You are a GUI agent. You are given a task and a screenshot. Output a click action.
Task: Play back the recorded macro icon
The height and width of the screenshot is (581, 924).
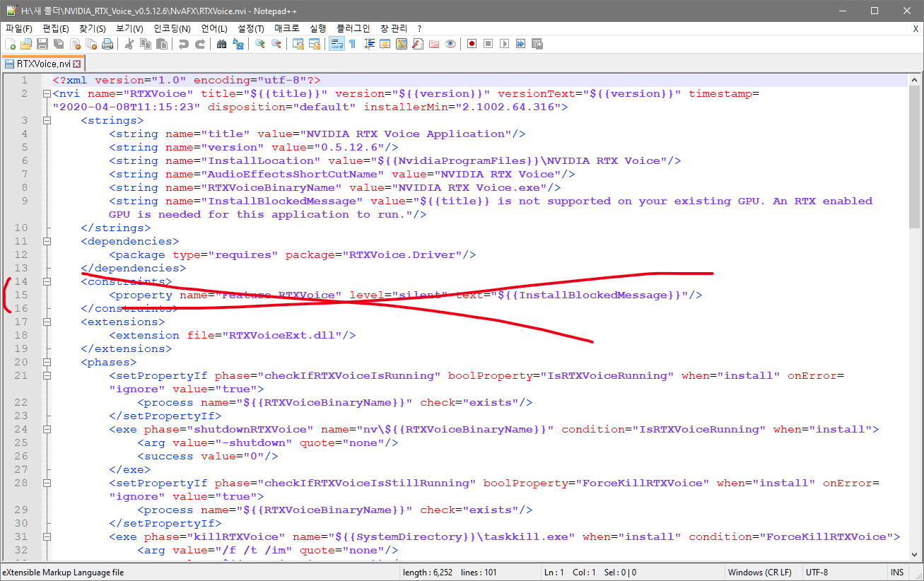tap(504, 44)
